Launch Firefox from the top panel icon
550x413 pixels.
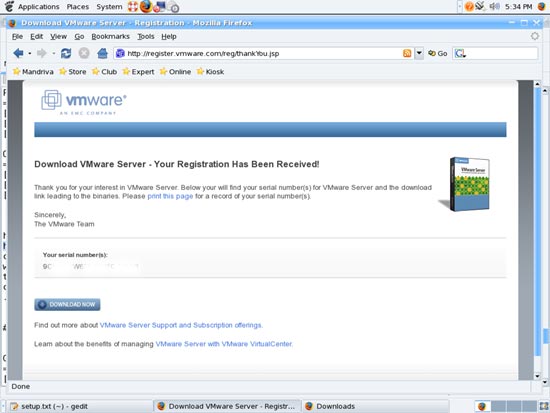pyautogui.click(x=146, y=6)
